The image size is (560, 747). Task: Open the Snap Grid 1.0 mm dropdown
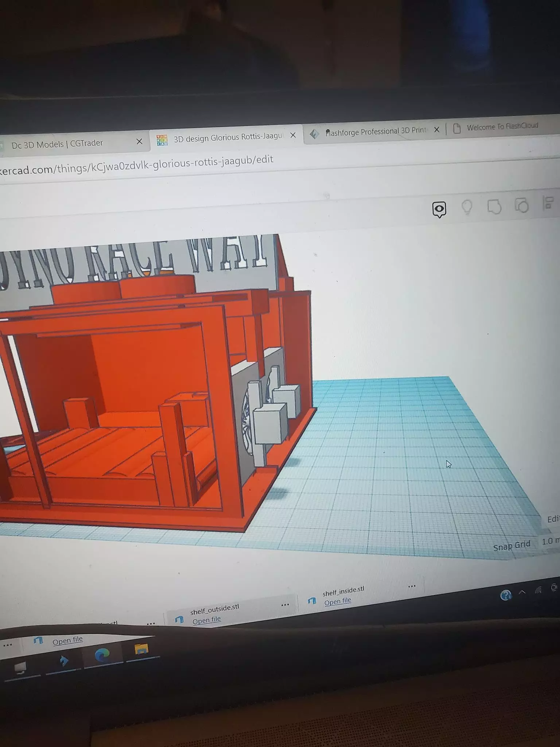click(550, 541)
